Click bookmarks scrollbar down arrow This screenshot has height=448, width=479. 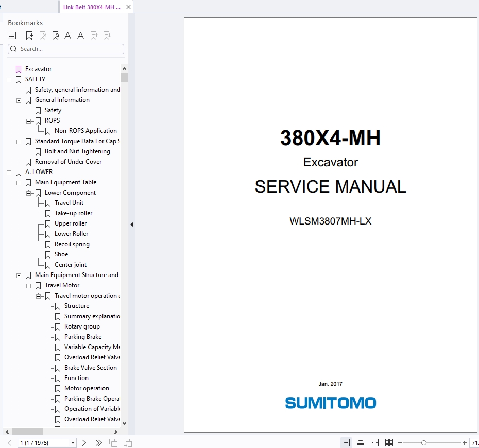[124, 423]
